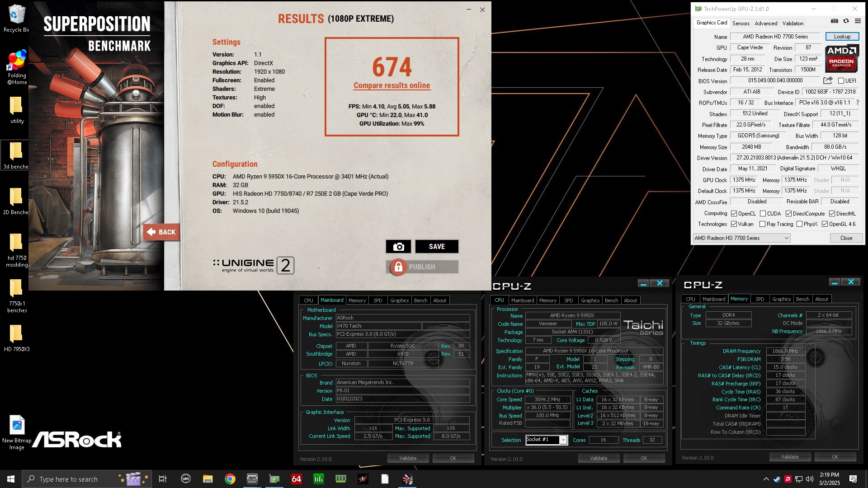
Task: Toggle the UEFI checkbox in GPU-Z
Action: (841, 81)
